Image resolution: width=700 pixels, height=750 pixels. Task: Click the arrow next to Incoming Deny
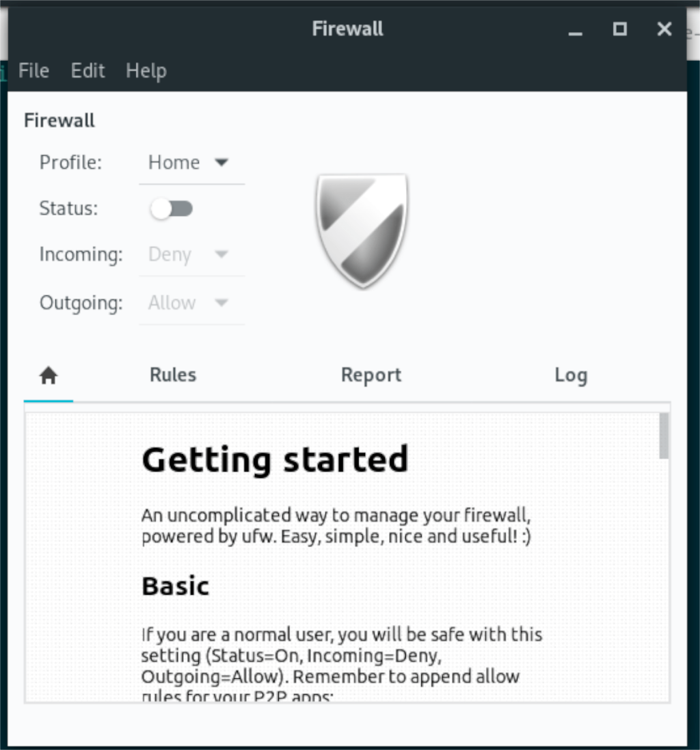(222, 254)
